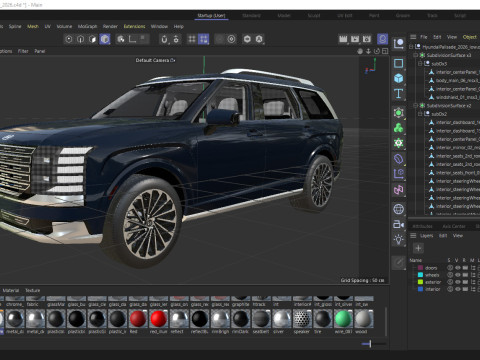Open the purple Field object icon

click(398, 174)
